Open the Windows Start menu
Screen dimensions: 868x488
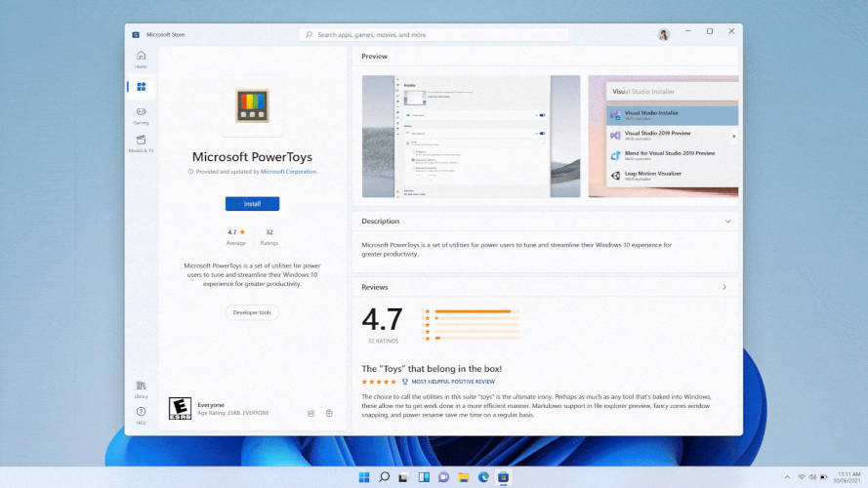[363, 477]
